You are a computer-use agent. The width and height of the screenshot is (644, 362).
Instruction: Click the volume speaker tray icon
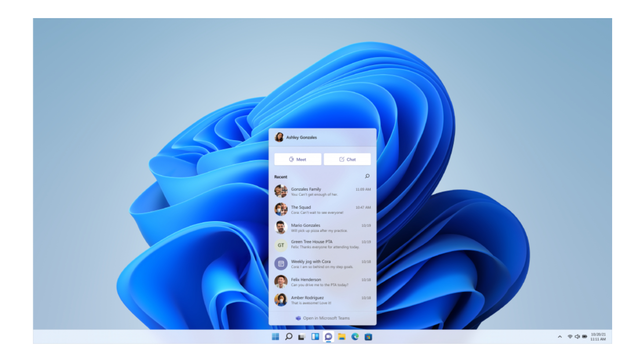coord(577,337)
